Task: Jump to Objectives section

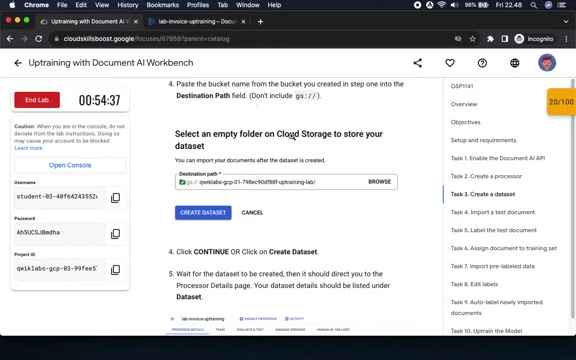Action: click(465, 122)
